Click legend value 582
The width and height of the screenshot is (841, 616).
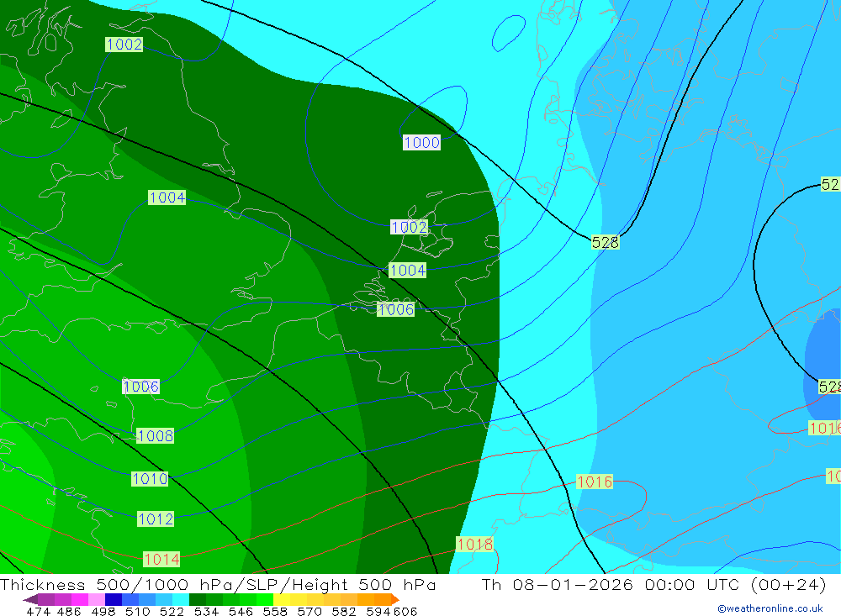point(344,611)
